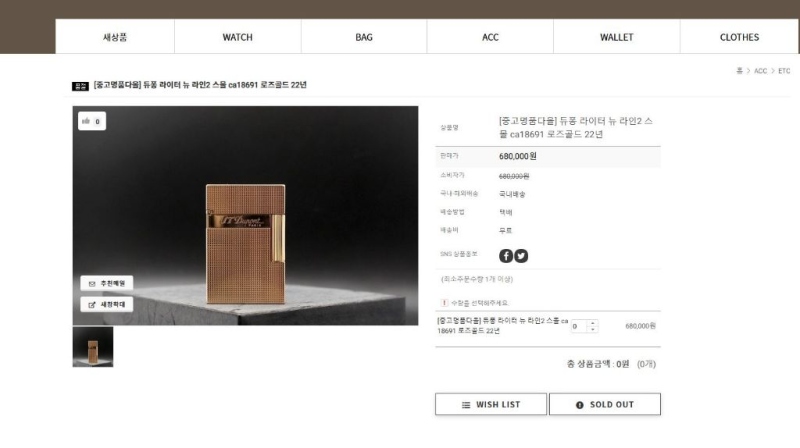Screen dimensions: 800x448
Task: Focus the quantity input field
Action: pos(579,326)
